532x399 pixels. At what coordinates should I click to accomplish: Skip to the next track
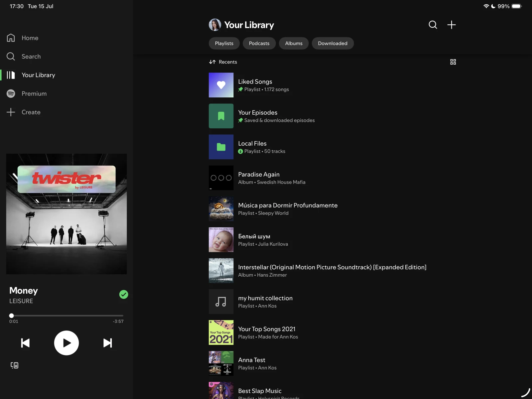[107, 343]
